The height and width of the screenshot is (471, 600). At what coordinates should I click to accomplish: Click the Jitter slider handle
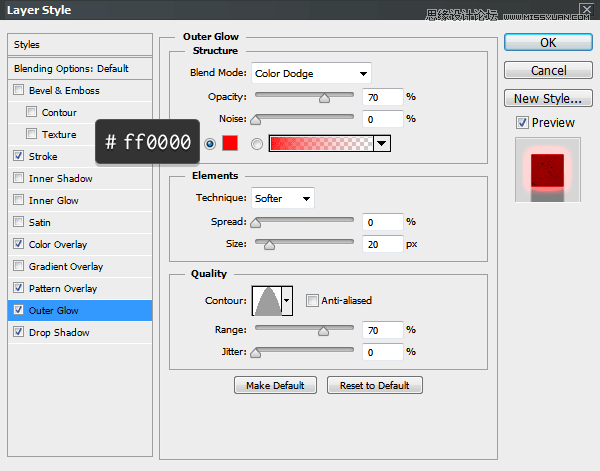[256, 353]
